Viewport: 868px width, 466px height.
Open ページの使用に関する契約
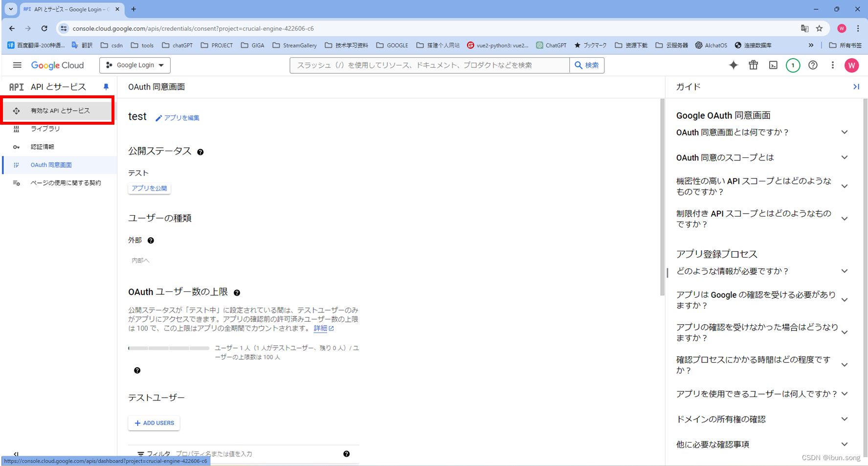(59, 183)
